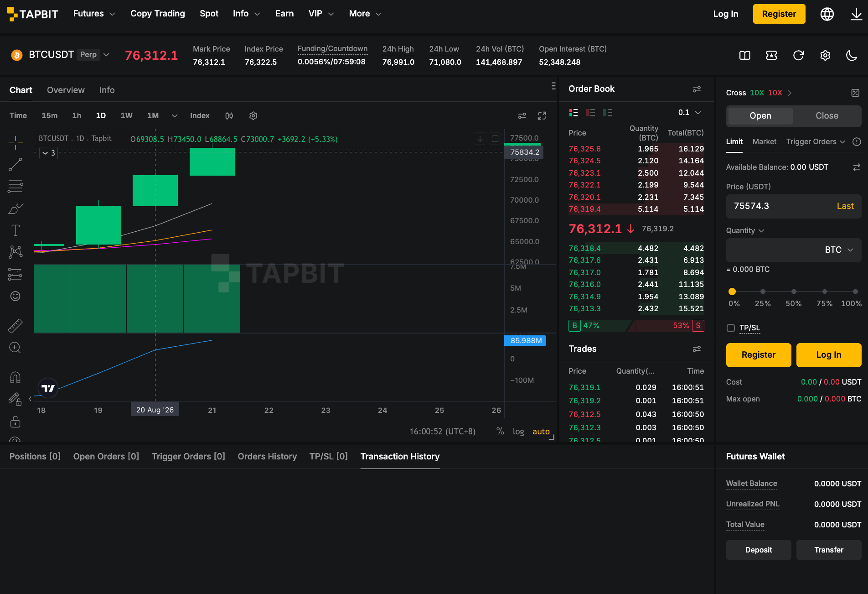Open trading settings gear in header
This screenshot has height=594, width=868.
825,56
